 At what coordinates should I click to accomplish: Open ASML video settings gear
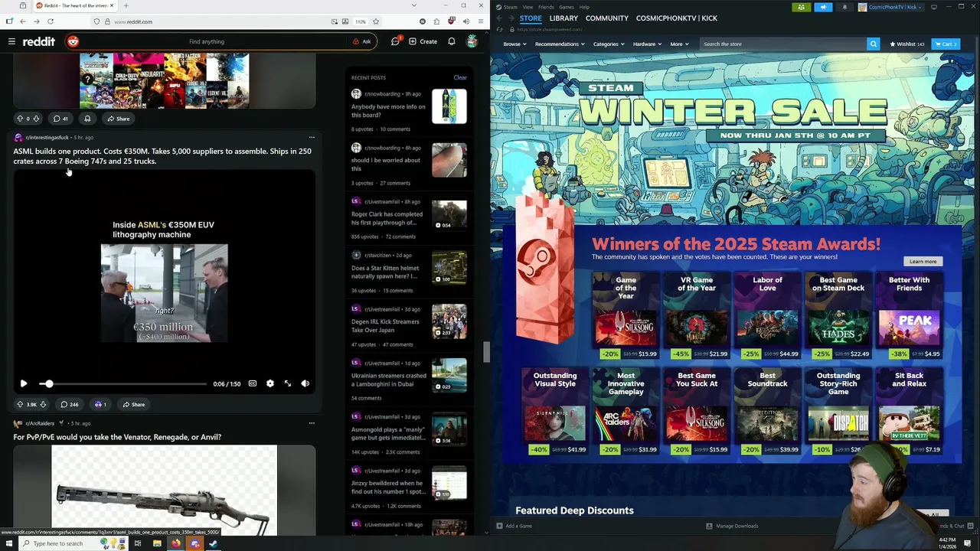tap(269, 383)
